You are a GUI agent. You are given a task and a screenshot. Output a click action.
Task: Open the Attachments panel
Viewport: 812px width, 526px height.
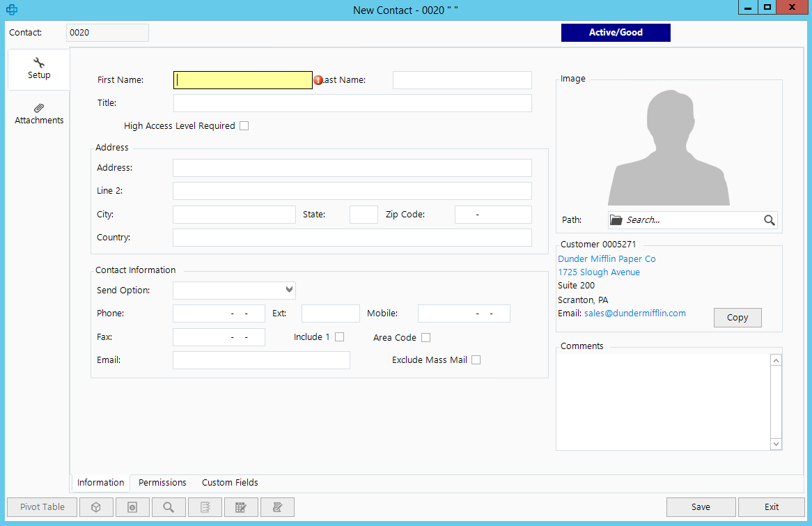pyautogui.click(x=39, y=114)
